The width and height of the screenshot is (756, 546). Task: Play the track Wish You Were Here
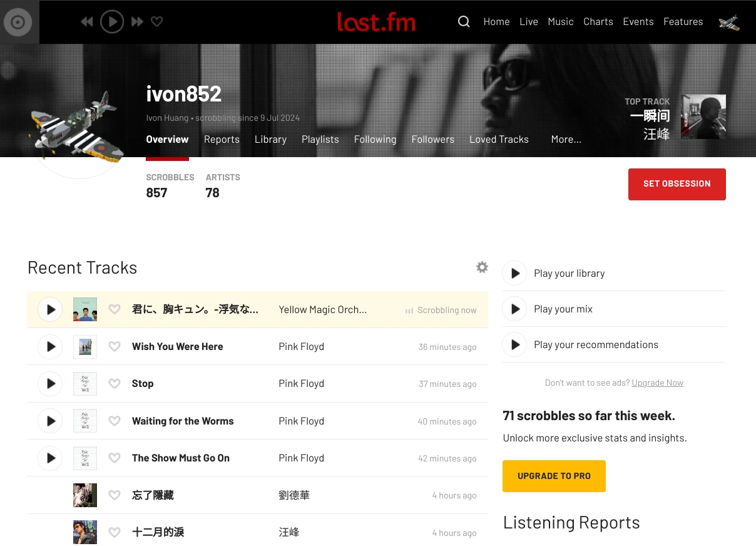click(50, 347)
